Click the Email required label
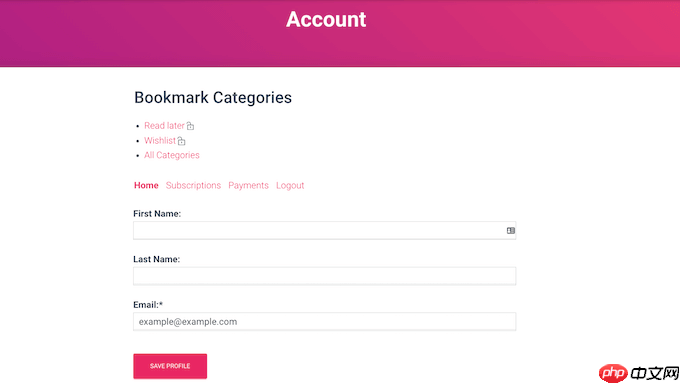680x383 pixels. coord(148,305)
